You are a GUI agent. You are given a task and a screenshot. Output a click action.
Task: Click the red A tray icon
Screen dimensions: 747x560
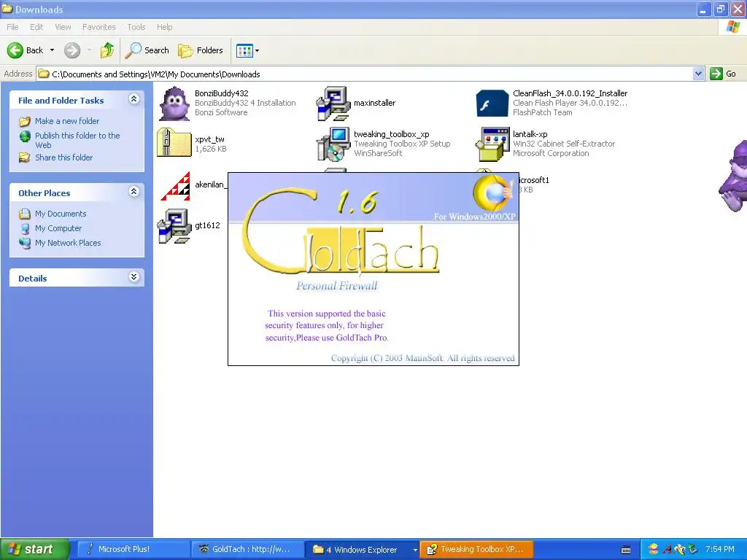667,549
